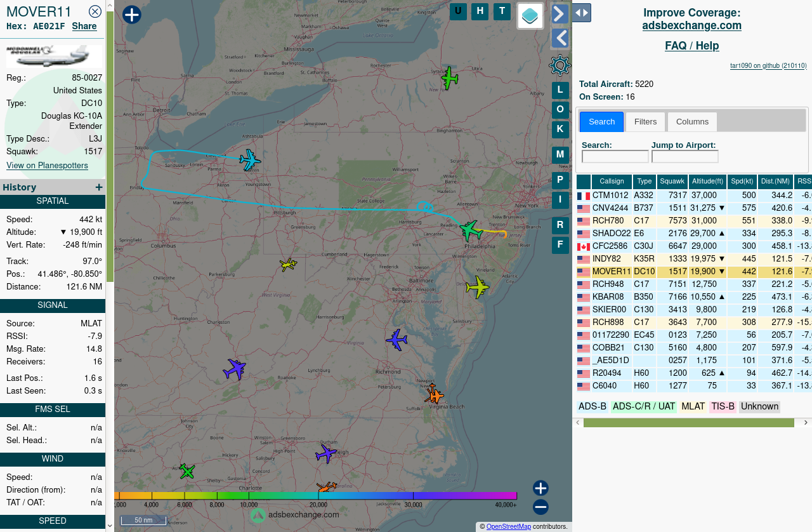The height and width of the screenshot is (532, 812).
Task: Select the SHADO22 aircraft row
Action: tap(694, 234)
